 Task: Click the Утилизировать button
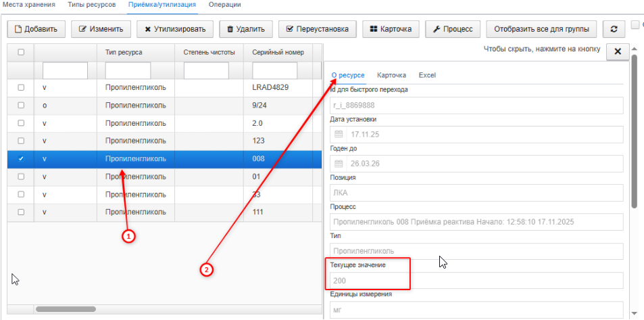pyautogui.click(x=175, y=29)
